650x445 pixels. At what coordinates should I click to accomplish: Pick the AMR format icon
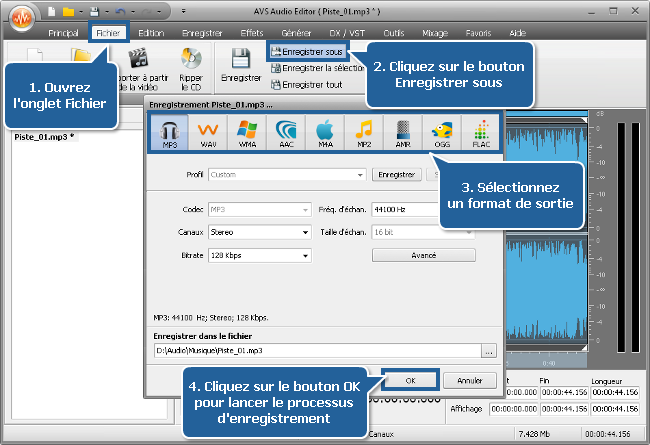(403, 132)
